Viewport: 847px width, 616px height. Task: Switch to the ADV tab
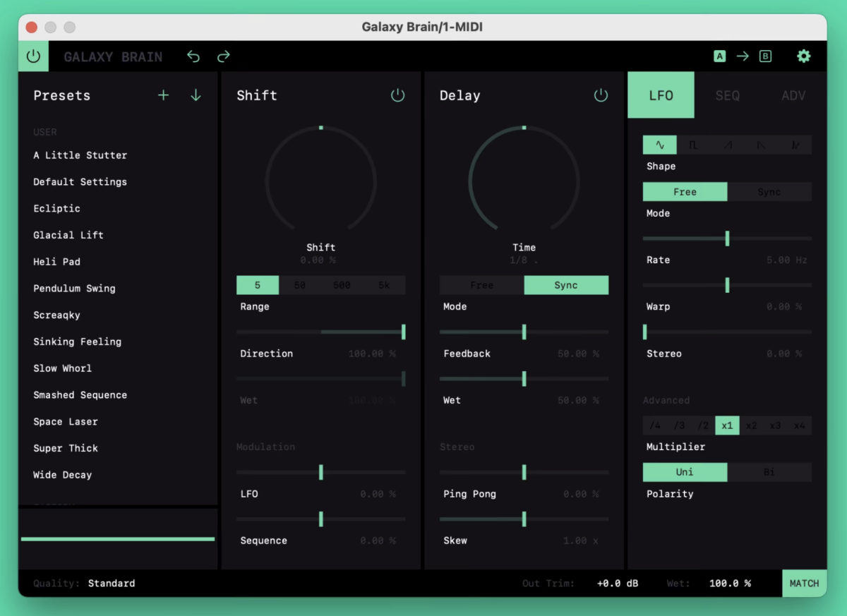793,95
